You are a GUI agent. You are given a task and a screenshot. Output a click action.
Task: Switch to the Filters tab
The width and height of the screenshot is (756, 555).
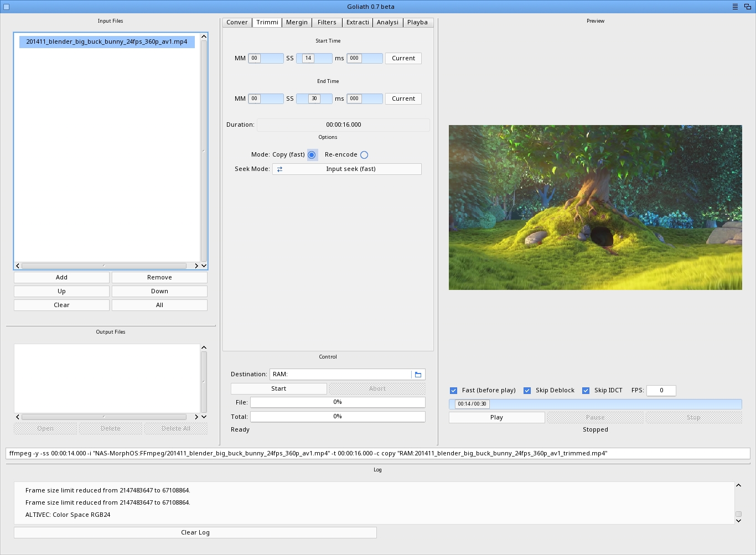coord(327,23)
